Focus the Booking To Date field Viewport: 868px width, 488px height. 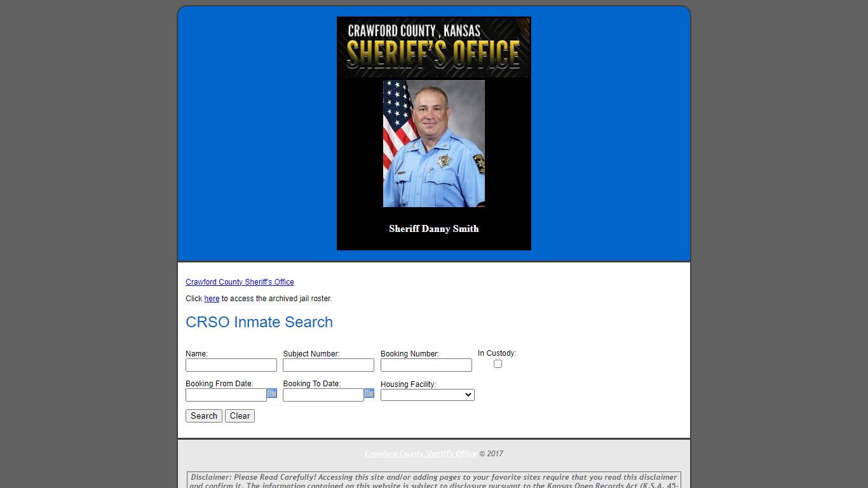[x=323, y=395]
